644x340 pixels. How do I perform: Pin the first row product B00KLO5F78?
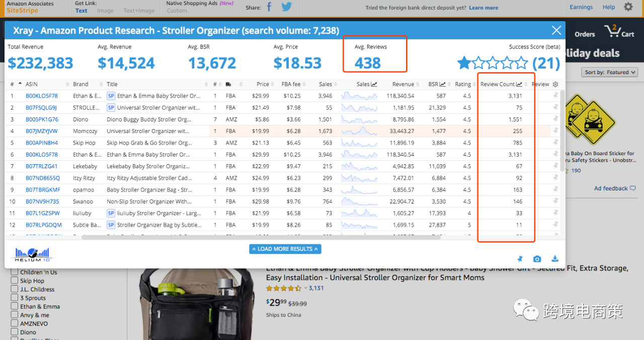tap(555, 96)
